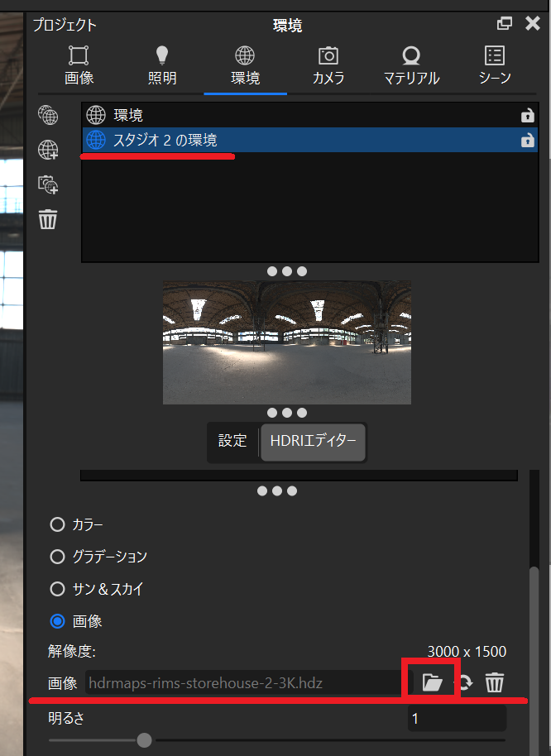Toggle lock icon on 環境 row
This screenshot has width=551, height=756.
(x=527, y=115)
